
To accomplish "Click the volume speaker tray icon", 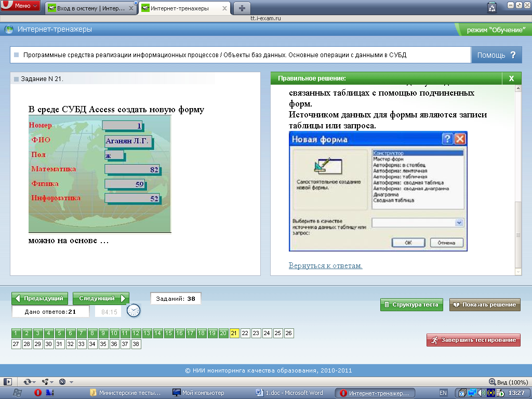I will (481, 393).
